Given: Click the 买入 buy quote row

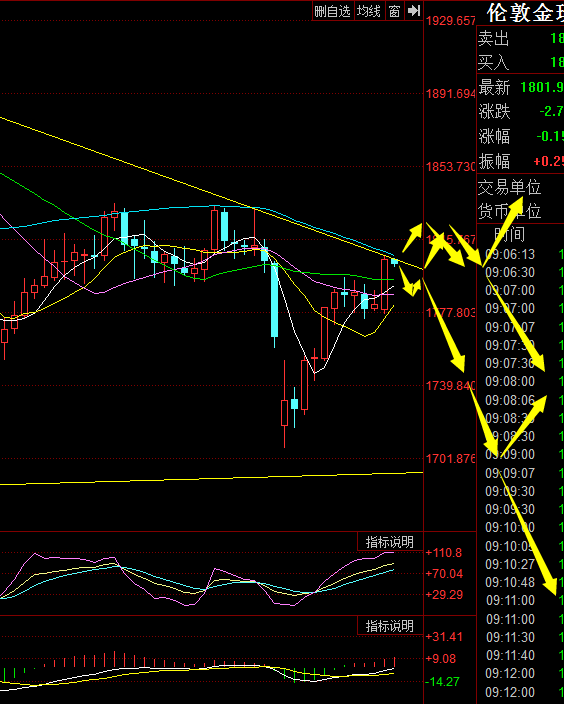Looking at the screenshot, I should coord(520,62).
